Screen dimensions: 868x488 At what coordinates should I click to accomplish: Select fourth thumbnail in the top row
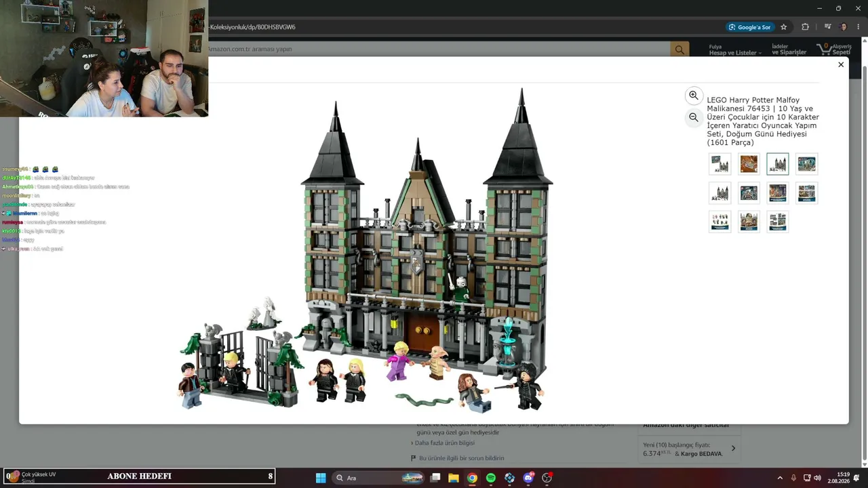click(x=807, y=164)
